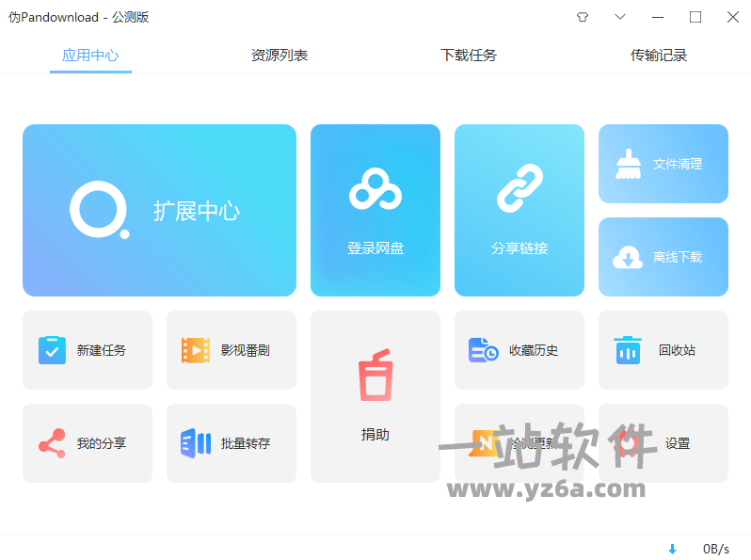Click the chain link icon for 分享链接
The image size is (751, 560).
click(519, 188)
